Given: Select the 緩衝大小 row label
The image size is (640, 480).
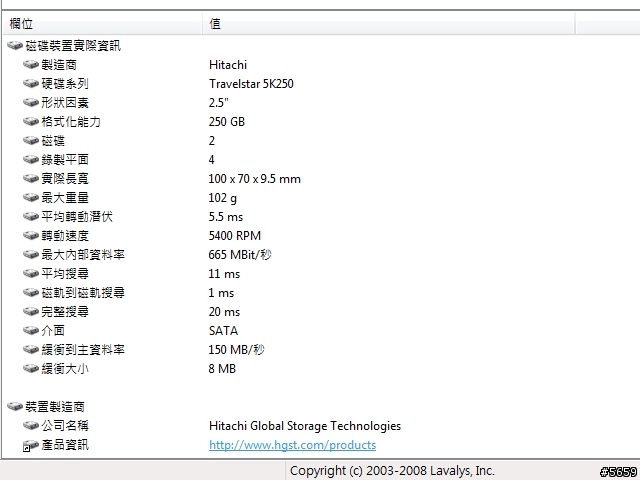Looking at the screenshot, I should (x=65, y=369).
